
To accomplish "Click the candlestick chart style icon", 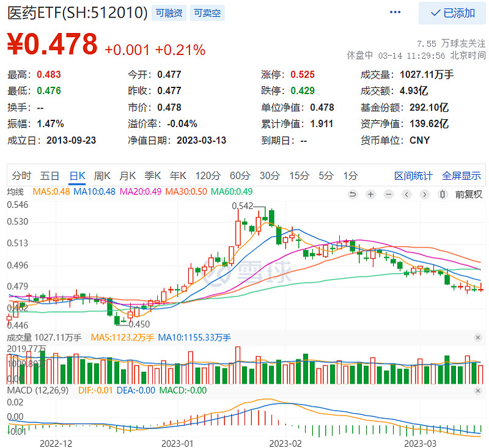I will (x=441, y=194).
